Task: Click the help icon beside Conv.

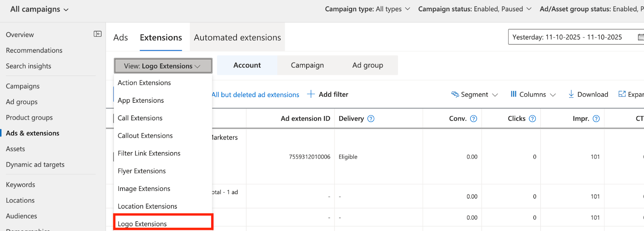Action: point(474,119)
